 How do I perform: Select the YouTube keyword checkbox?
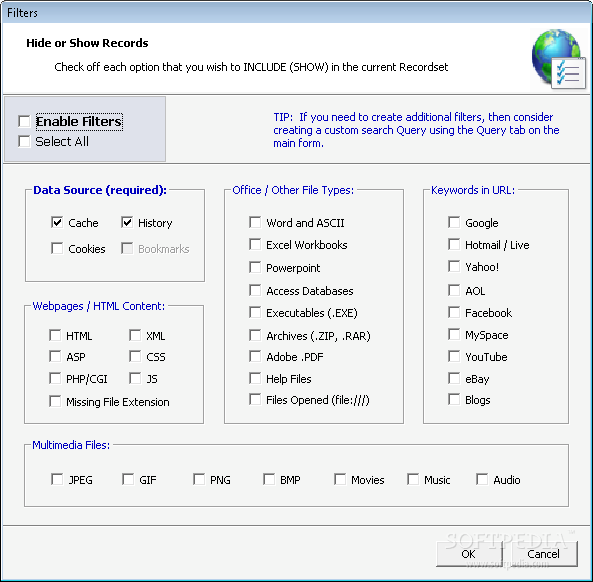[x=454, y=356]
